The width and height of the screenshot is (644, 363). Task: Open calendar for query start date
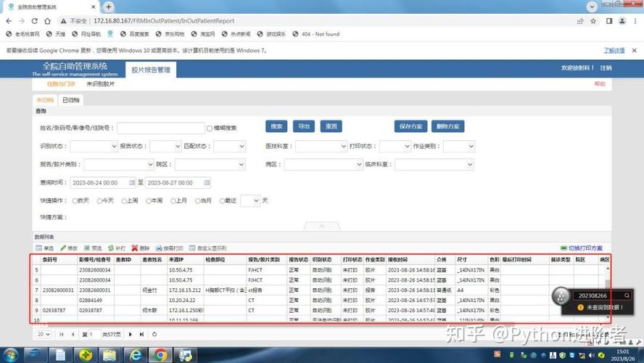coord(132,182)
